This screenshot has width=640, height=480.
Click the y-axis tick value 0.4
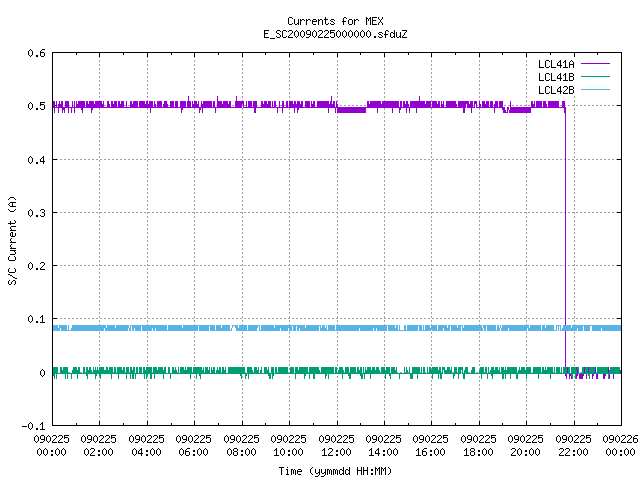pyautogui.click(x=36, y=160)
